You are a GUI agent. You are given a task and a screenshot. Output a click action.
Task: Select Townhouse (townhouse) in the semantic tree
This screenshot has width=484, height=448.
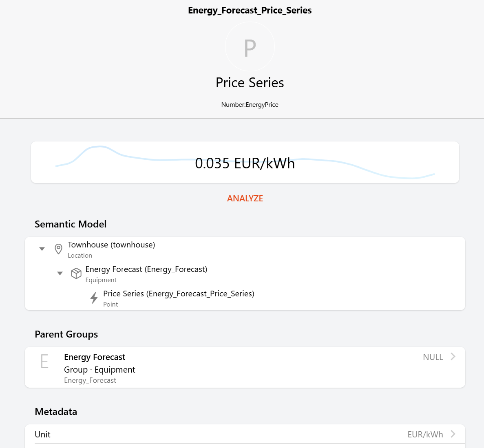(111, 245)
